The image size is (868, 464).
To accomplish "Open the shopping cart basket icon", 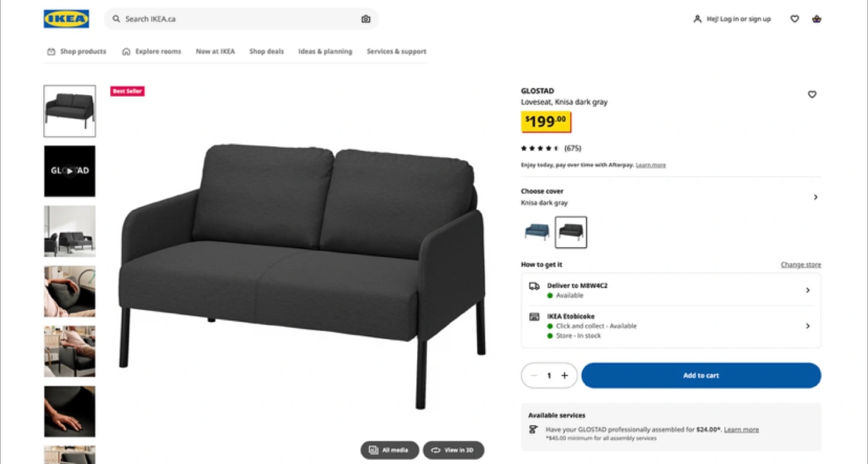I will (x=817, y=19).
